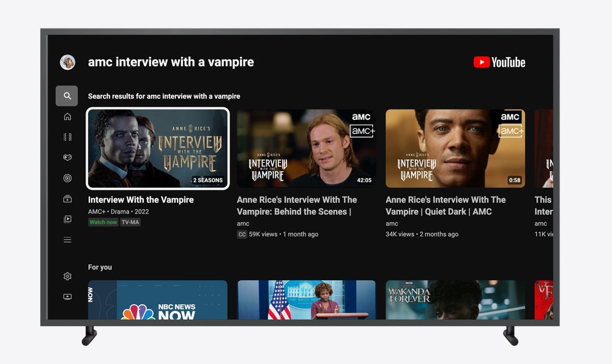Open the Subscriptions stacked-screens icon
Image resolution: width=612 pixels, height=364 pixels.
click(x=67, y=199)
